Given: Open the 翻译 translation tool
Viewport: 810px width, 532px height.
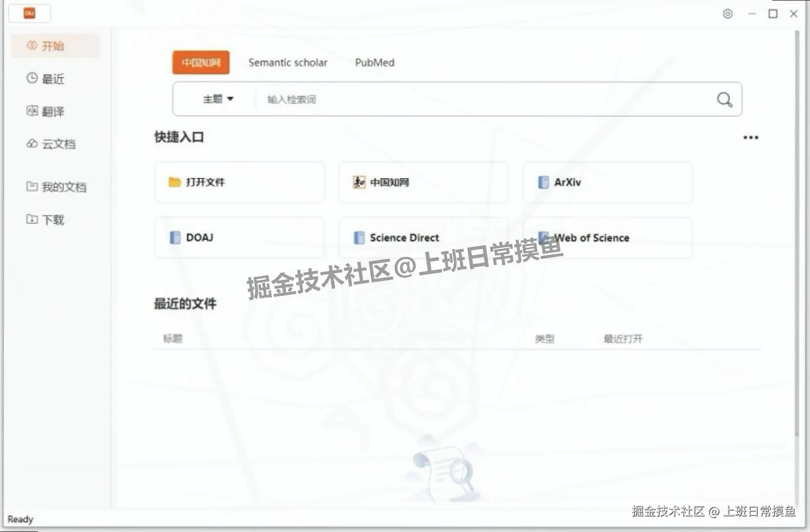Looking at the screenshot, I should [x=51, y=111].
